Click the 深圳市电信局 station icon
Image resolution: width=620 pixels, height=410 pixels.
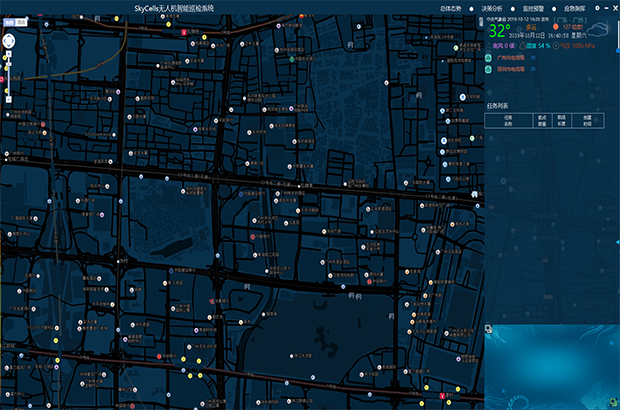click(x=489, y=70)
